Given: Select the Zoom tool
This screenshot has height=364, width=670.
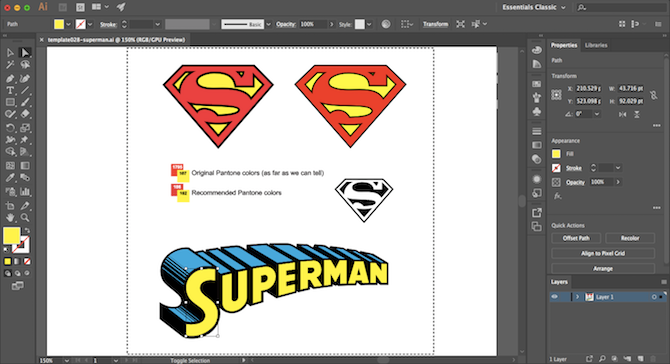Looking at the screenshot, I should (x=25, y=218).
